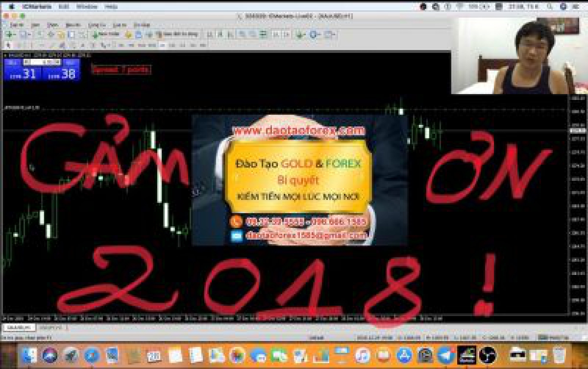Toggle chart shift icon

tap(287, 34)
